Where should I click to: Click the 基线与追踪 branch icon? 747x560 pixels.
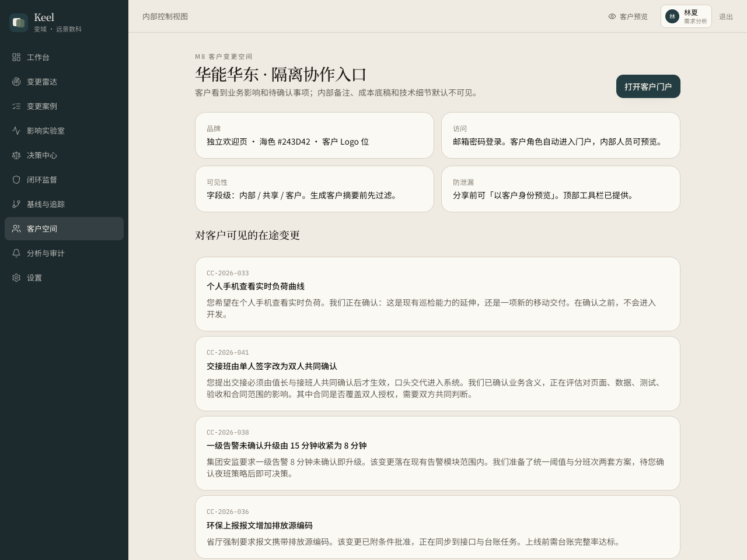pyautogui.click(x=16, y=204)
